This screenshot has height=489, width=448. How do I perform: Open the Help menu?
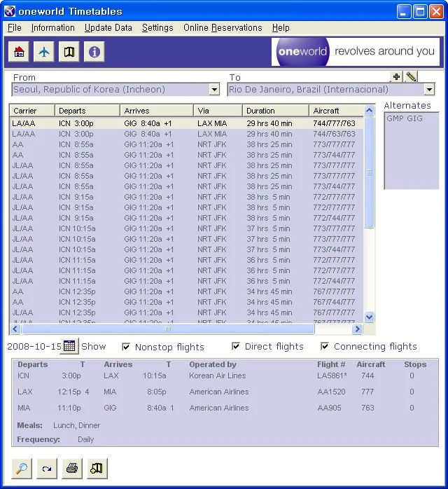pos(281,28)
